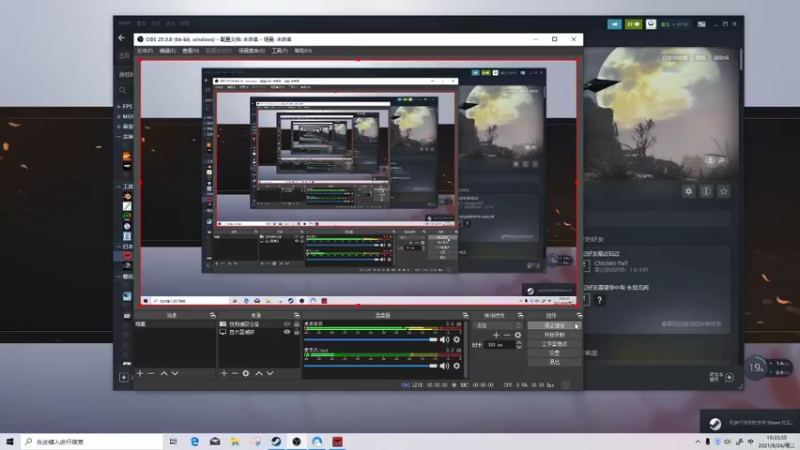Float the Sources dock with popout icon
Screen dimensions: 800x450
click(296, 315)
